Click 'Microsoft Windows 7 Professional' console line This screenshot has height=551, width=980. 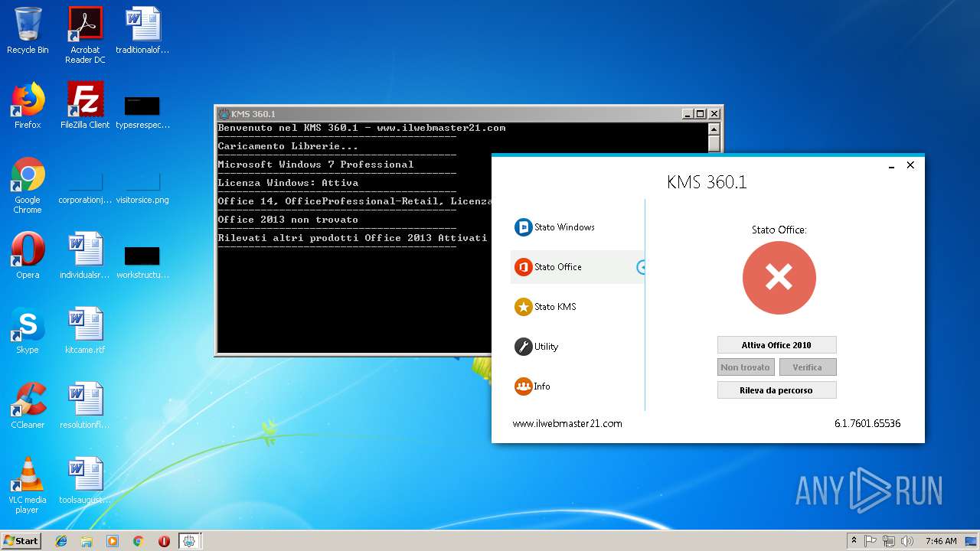click(315, 165)
